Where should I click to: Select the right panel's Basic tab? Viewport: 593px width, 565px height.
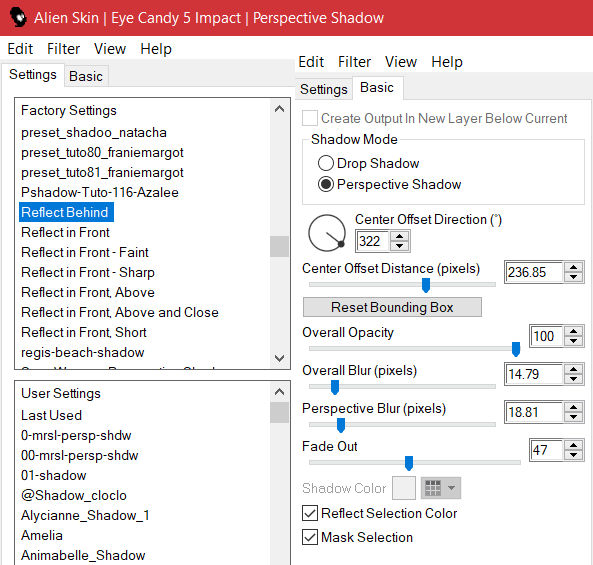click(x=377, y=87)
